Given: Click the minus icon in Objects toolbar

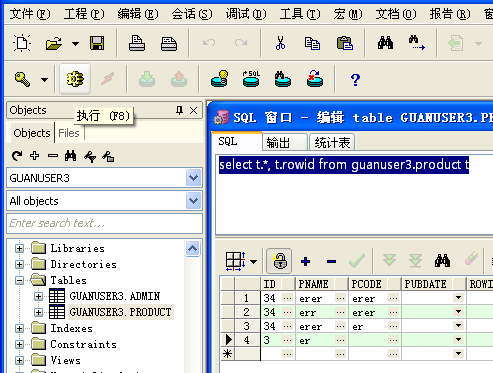Looking at the screenshot, I should click(x=53, y=156).
